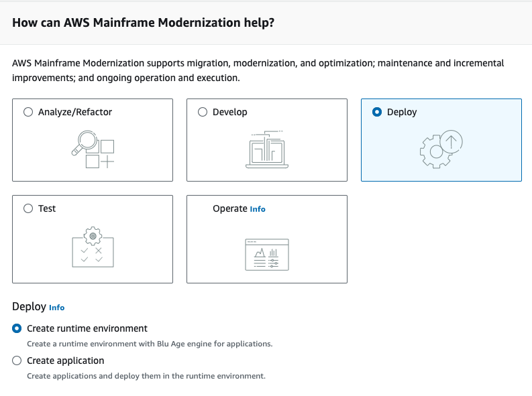
Task: Select the Develop radio button
Action: pos(203,113)
